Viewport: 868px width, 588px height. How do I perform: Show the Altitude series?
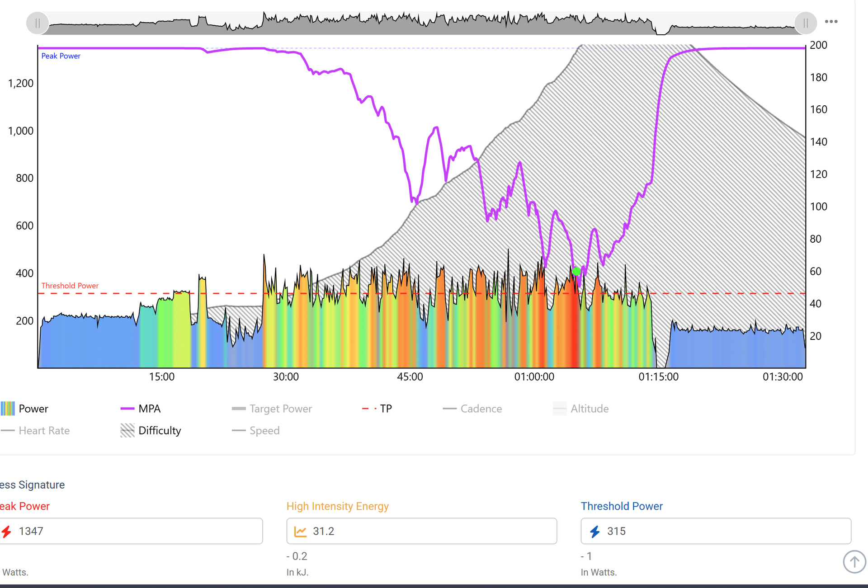click(x=589, y=409)
